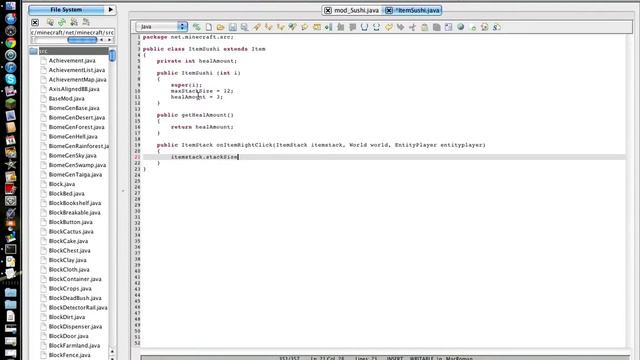Select BlockDirt.java in the file list
The width and height of the screenshot is (640, 360).
point(67,317)
